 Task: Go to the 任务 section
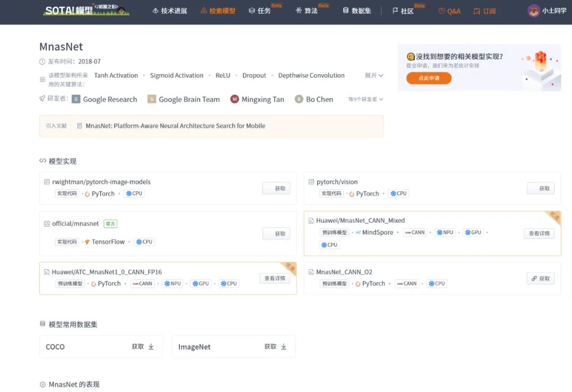point(260,11)
